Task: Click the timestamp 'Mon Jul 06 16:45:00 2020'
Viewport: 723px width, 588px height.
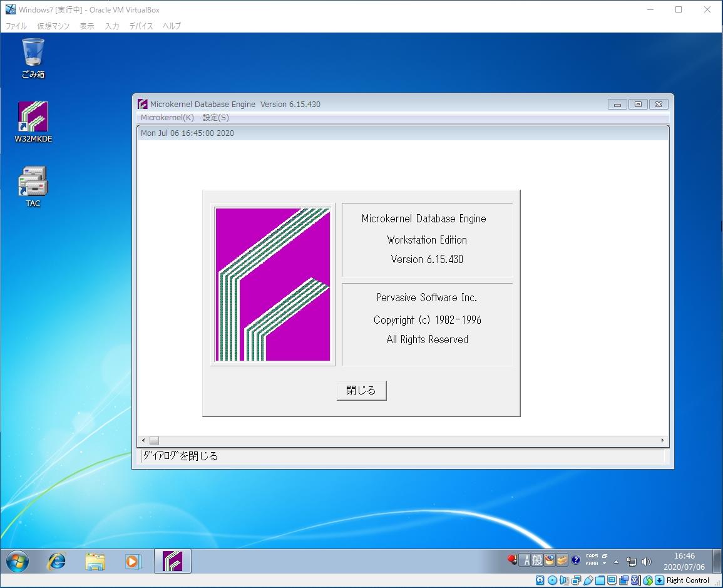Action: coord(187,133)
